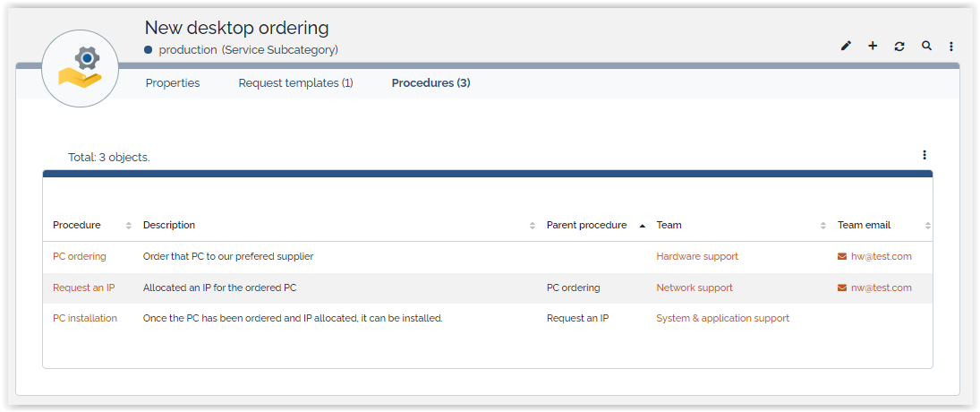This screenshot has width=980, height=412.
Task: Switch to the Properties tab
Action: point(173,83)
